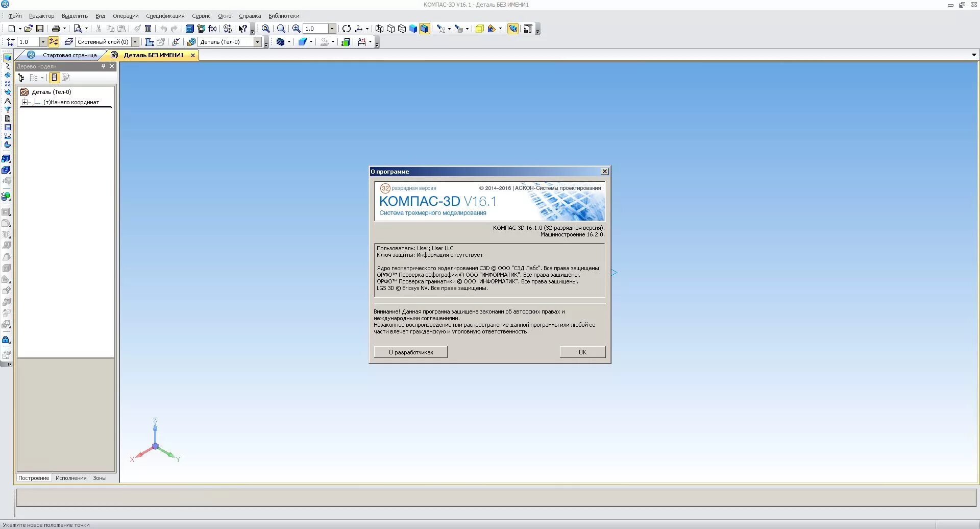Click the Boolean operation icon in side panel
The width and height of the screenshot is (980, 529).
pos(6,197)
